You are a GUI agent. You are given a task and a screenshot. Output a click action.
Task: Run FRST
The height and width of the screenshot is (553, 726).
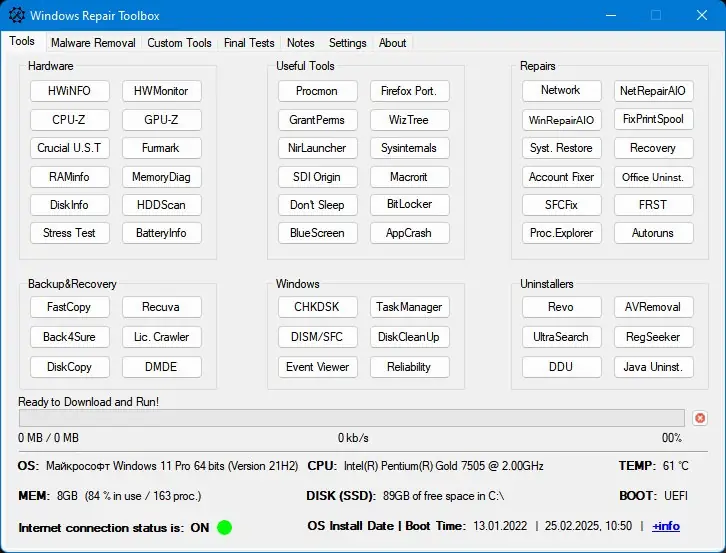click(653, 205)
